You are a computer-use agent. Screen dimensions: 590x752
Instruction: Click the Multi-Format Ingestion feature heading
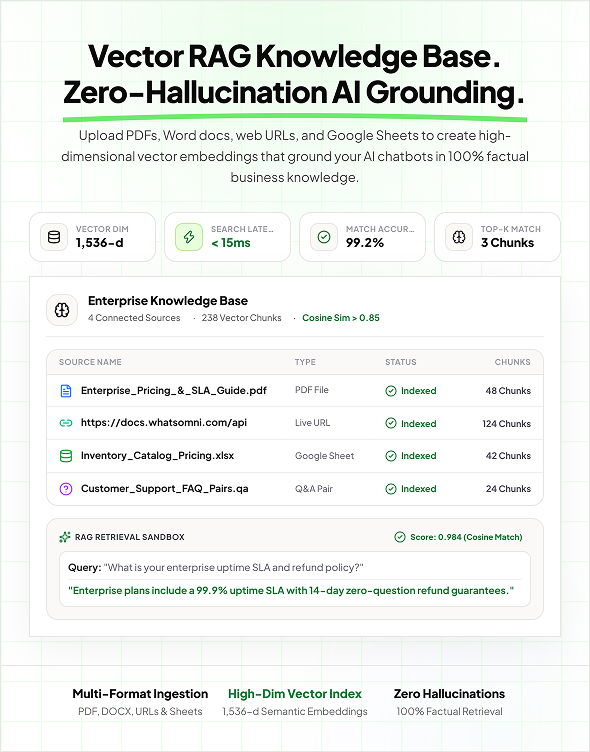click(x=140, y=694)
